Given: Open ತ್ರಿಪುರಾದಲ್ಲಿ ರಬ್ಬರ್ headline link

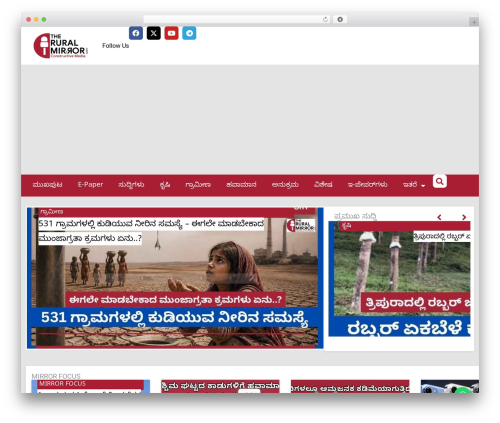Looking at the screenshot, I should tap(442, 237).
